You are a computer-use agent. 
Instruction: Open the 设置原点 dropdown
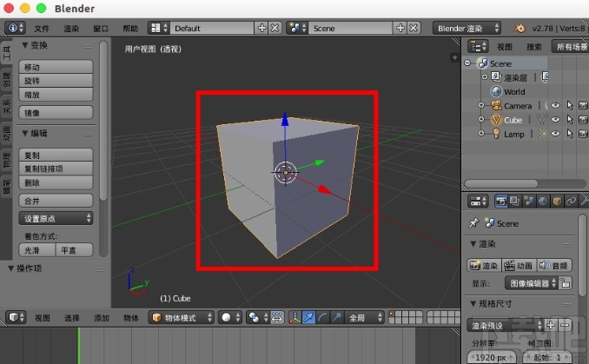coord(56,219)
